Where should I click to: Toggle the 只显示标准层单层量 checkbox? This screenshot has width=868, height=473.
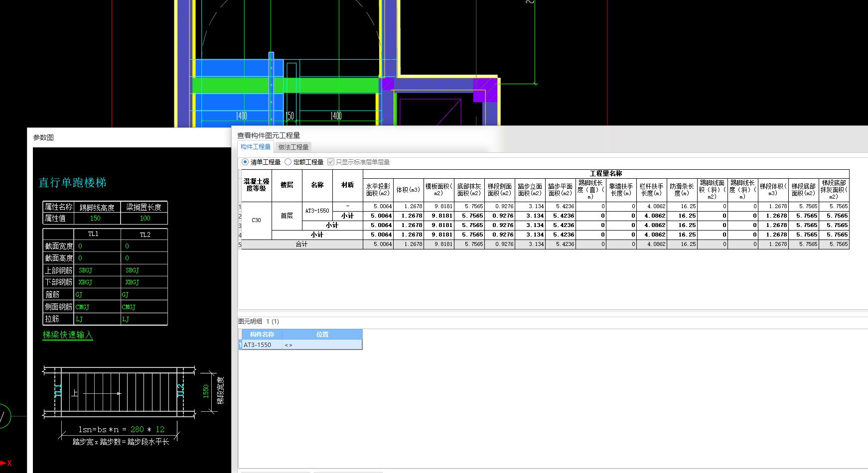pos(330,162)
